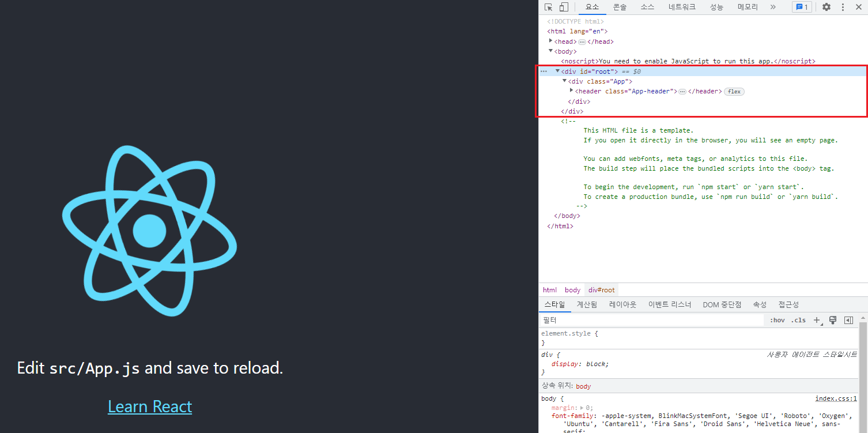
Task: Open the 스타일 styles subtab
Action: coord(555,304)
